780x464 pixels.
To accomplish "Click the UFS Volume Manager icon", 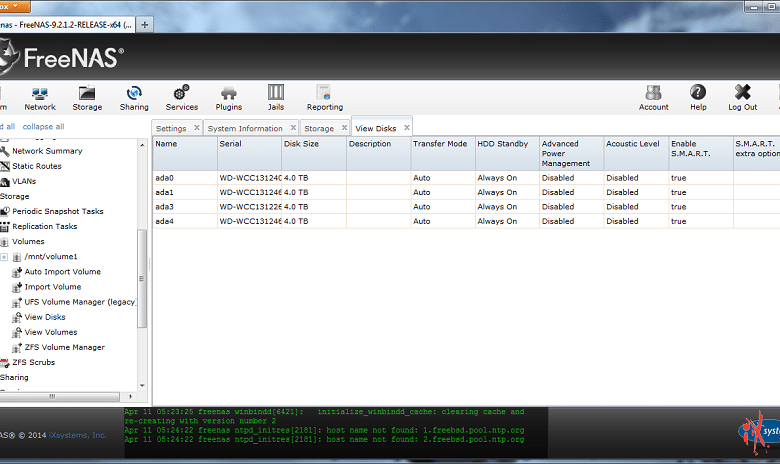I will [17, 302].
